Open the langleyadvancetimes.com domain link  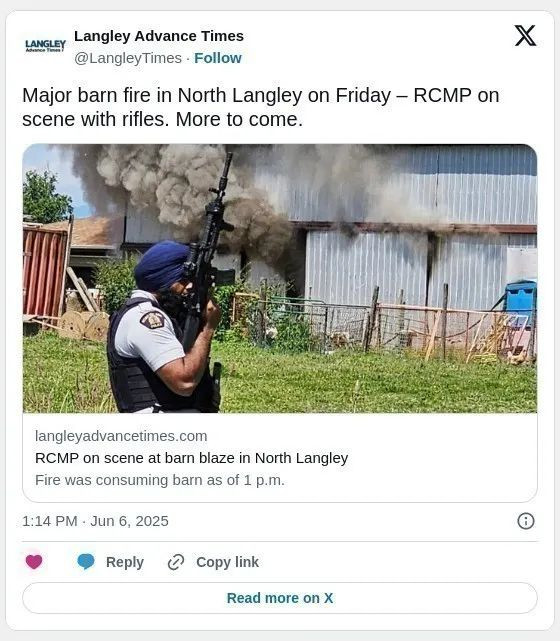[121, 436]
